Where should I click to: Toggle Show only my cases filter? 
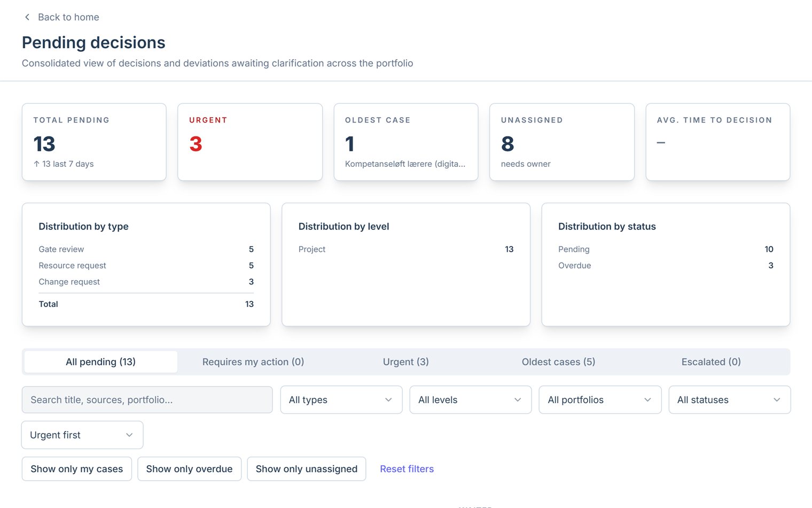pos(77,469)
